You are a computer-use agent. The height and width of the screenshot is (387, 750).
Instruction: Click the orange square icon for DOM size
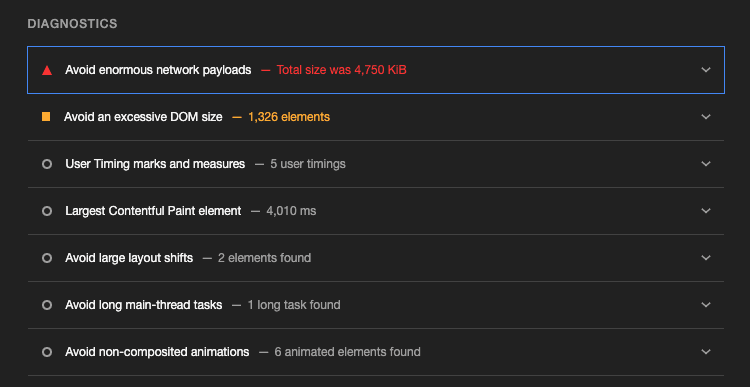(x=46, y=117)
